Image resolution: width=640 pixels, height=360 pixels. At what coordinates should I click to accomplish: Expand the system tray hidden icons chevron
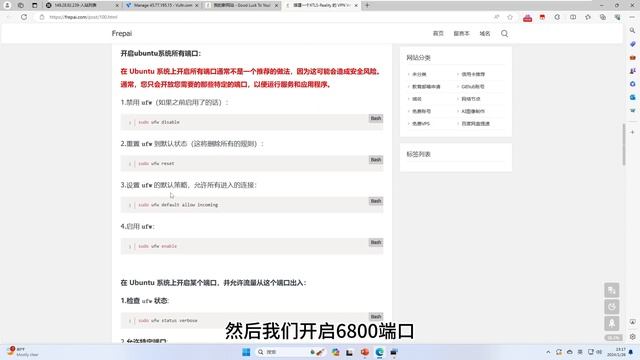548,352
